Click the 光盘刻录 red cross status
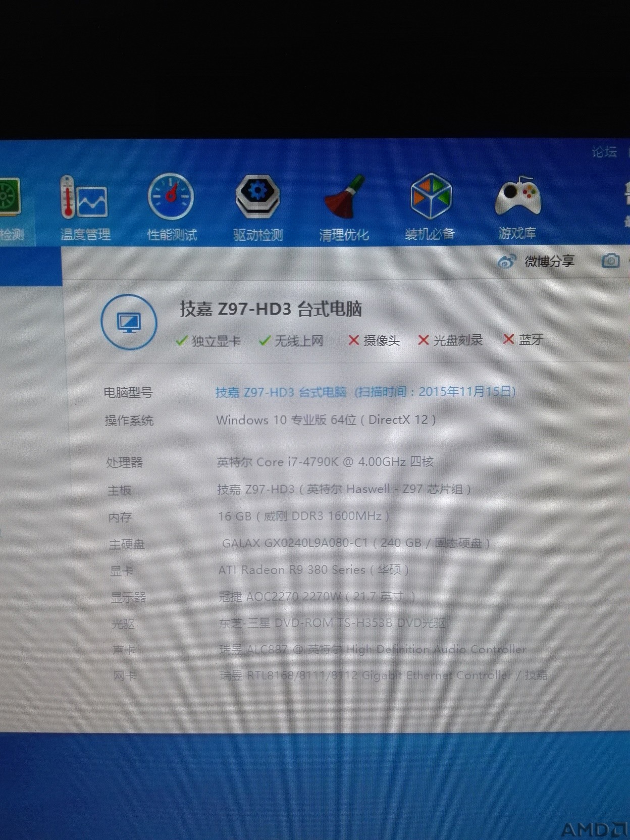Viewport: 630px width, 840px height. (450, 340)
